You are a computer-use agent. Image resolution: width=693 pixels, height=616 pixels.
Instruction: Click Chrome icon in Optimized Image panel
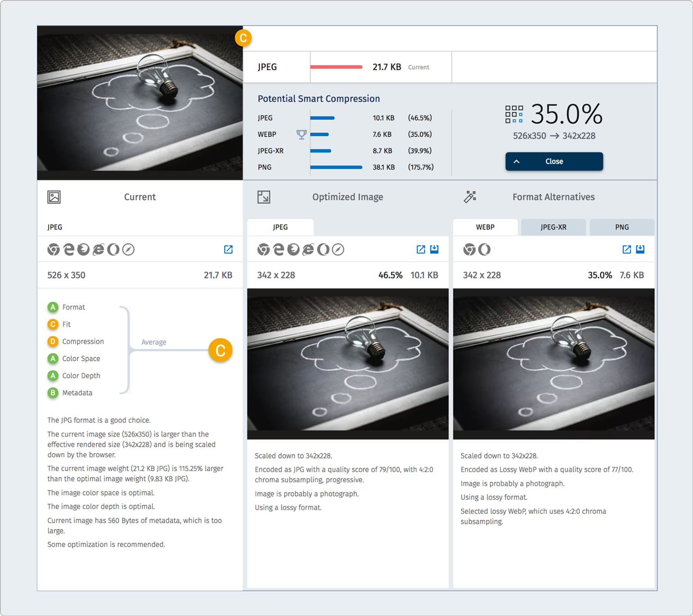264,249
